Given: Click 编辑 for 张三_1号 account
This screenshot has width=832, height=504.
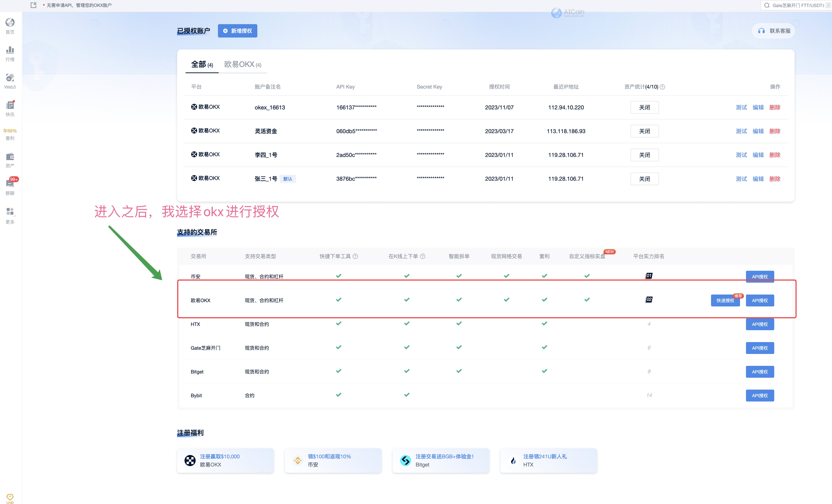Looking at the screenshot, I should [x=758, y=179].
